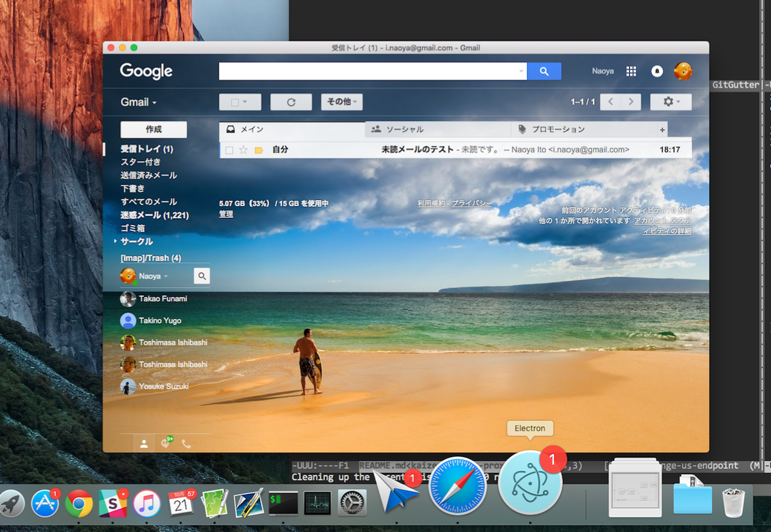Open the Google apps grid
Image resolution: width=771 pixels, height=532 pixels.
coord(631,71)
